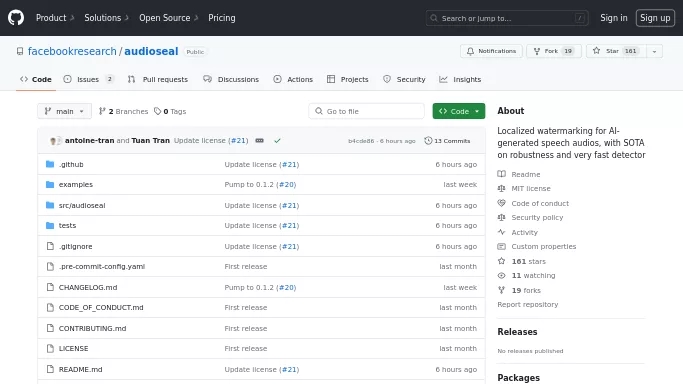
Task: Open the facebookresearch organization link
Action: point(72,51)
